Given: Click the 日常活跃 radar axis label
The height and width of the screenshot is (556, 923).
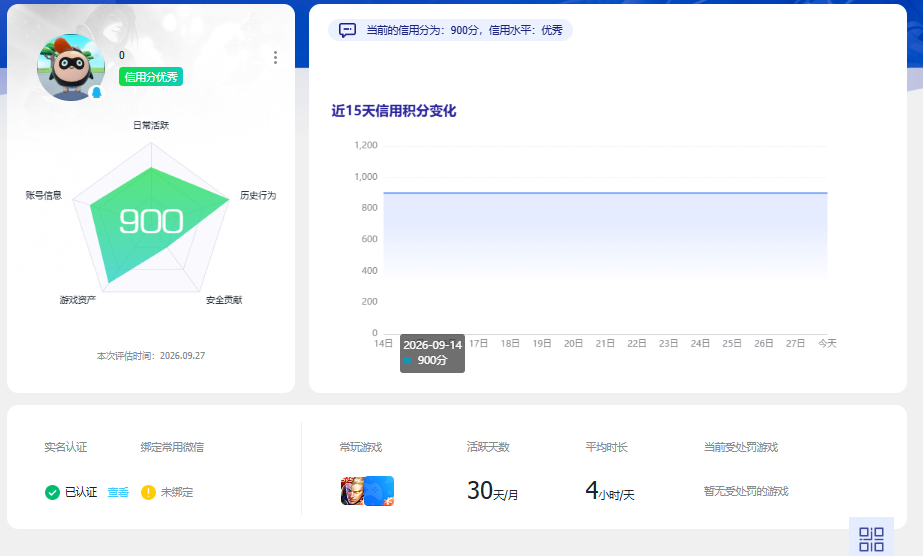Looking at the screenshot, I should tap(151, 125).
